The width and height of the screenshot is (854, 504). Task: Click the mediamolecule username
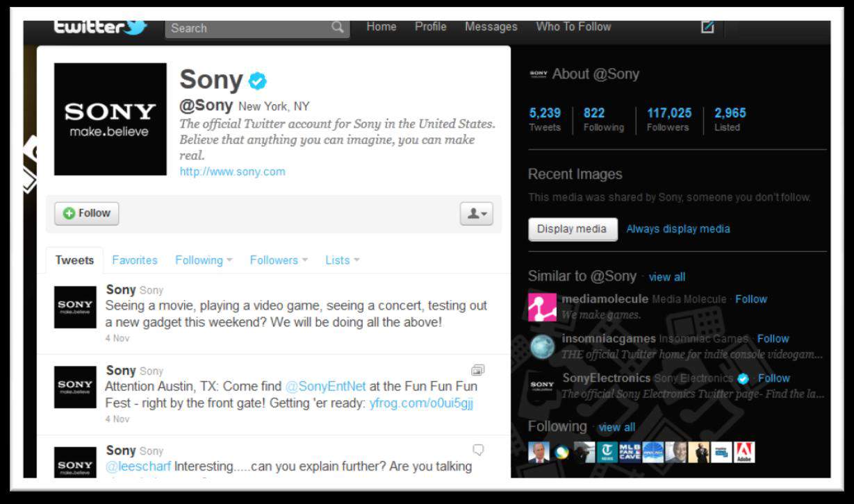(605, 299)
